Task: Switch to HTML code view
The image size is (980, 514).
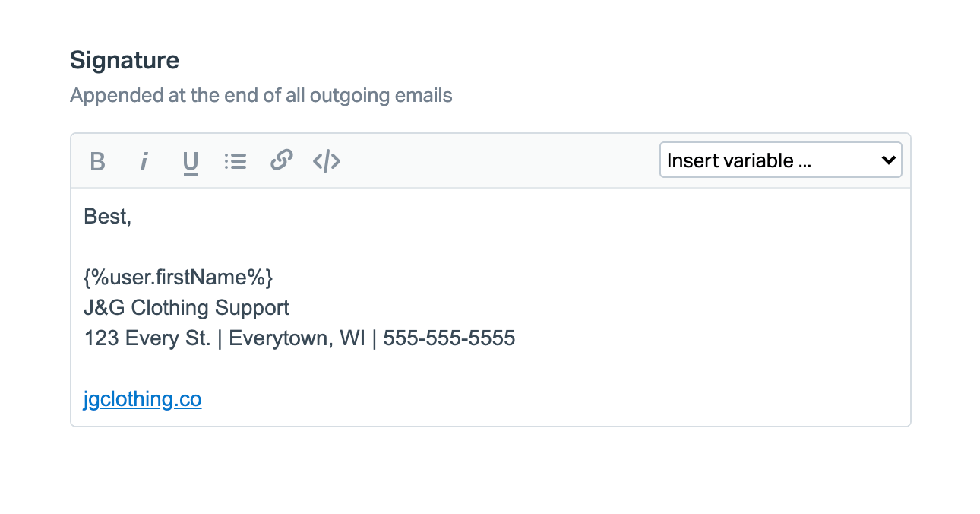Action: (x=327, y=161)
